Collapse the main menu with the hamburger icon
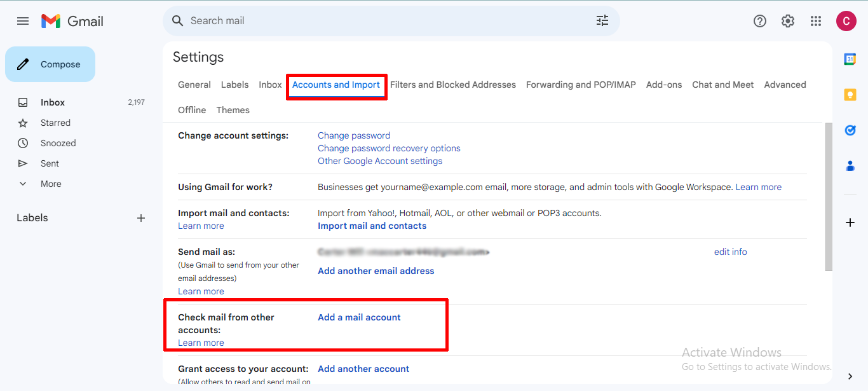Image resolution: width=868 pixels, height=391 pixels. (x=23, y=20)
